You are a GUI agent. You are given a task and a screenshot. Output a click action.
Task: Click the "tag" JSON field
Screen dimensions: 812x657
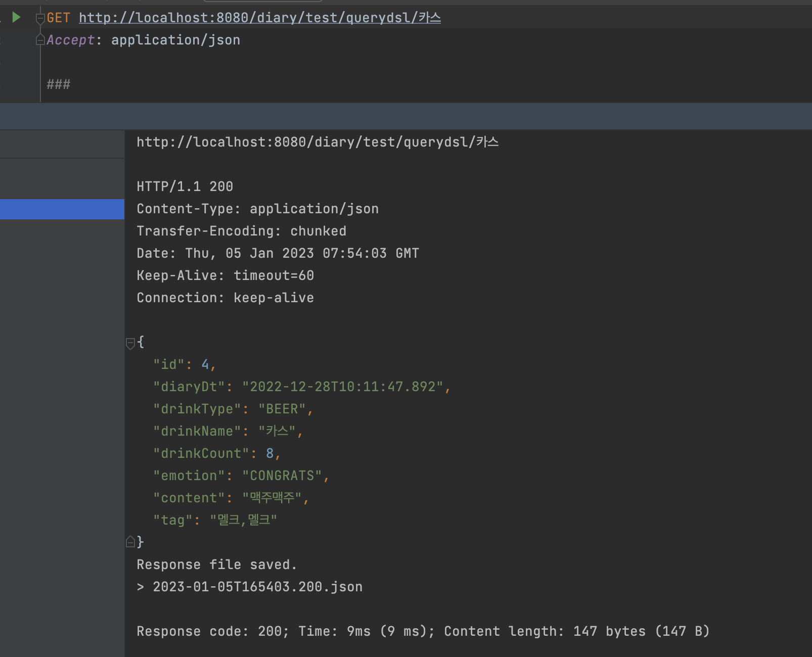coord(215,520)
